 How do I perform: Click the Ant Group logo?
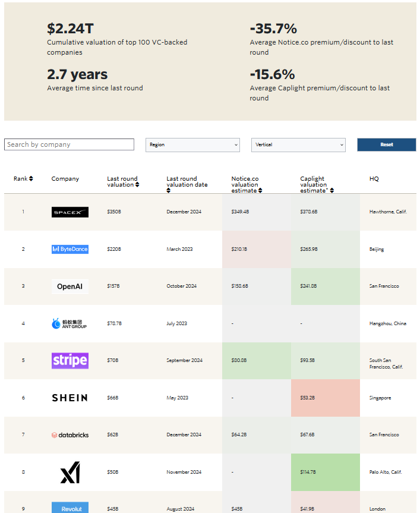point(70,323)
